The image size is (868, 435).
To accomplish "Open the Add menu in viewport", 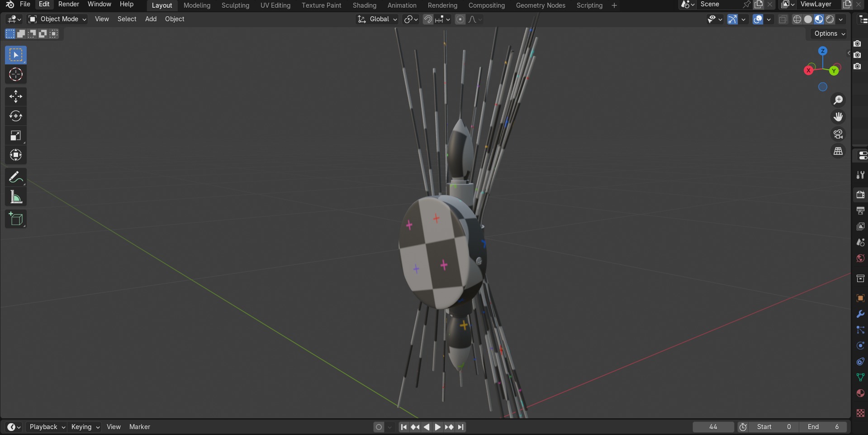I will click(151, 19).
